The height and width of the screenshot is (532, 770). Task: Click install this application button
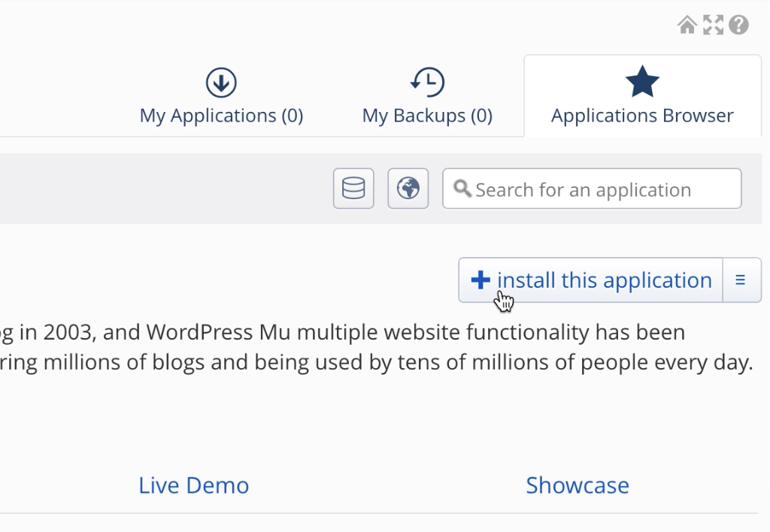[591, 280]
